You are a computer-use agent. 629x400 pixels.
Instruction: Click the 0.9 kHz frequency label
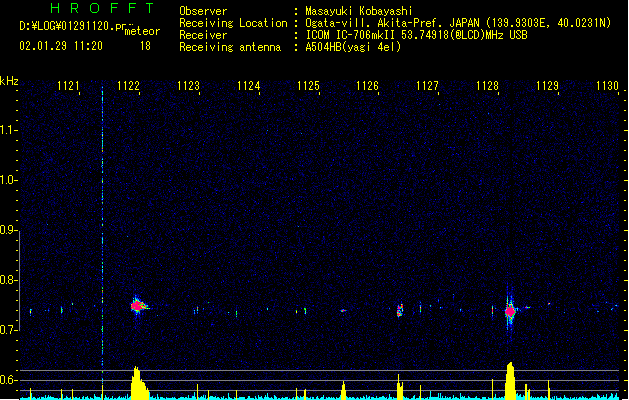pyautogui.click(x=8, y=230)
